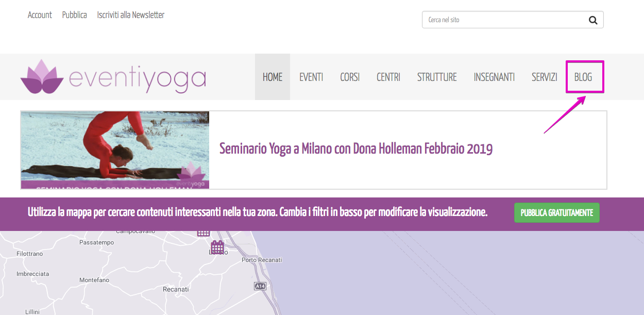644x315 pixels.
Task: Click the magnifying glass search icon
Action: (592, 20)
